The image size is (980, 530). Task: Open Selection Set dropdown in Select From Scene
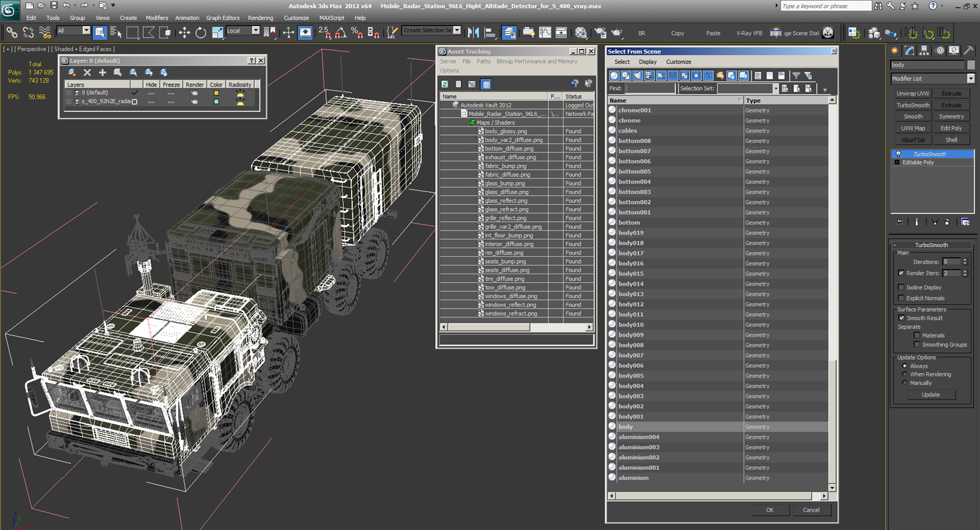748,88
